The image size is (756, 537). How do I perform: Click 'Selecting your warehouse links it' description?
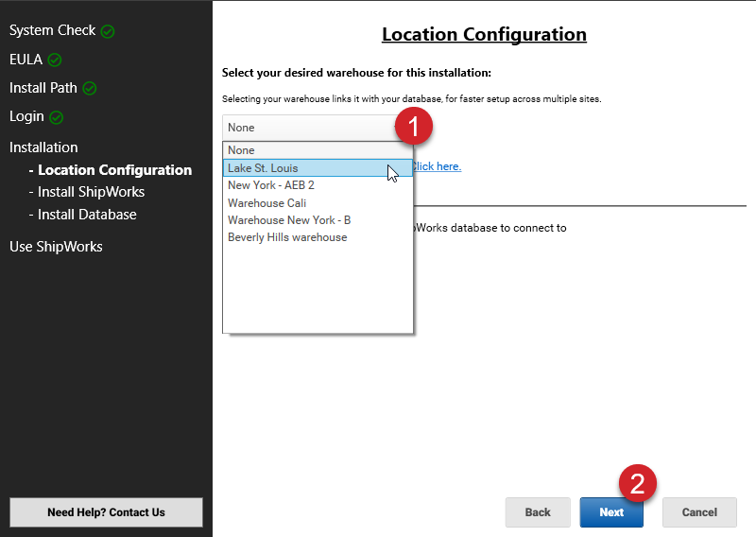click(x=411, y=99)
